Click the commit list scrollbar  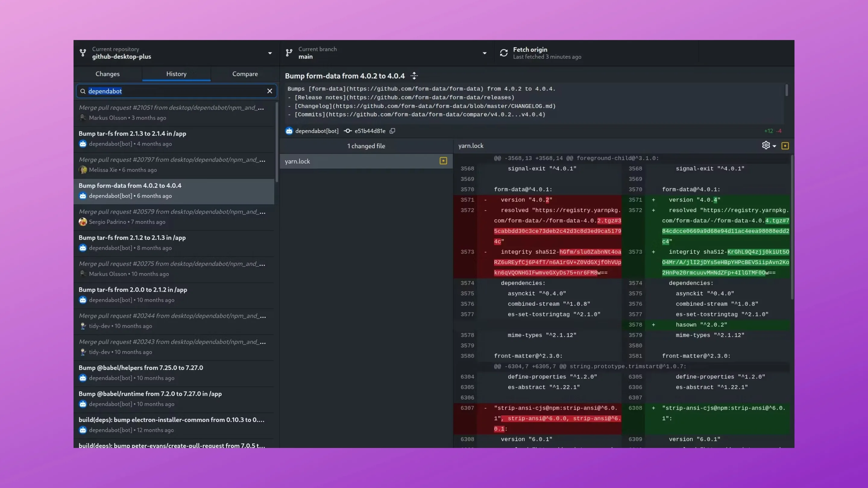pos(277,142)
